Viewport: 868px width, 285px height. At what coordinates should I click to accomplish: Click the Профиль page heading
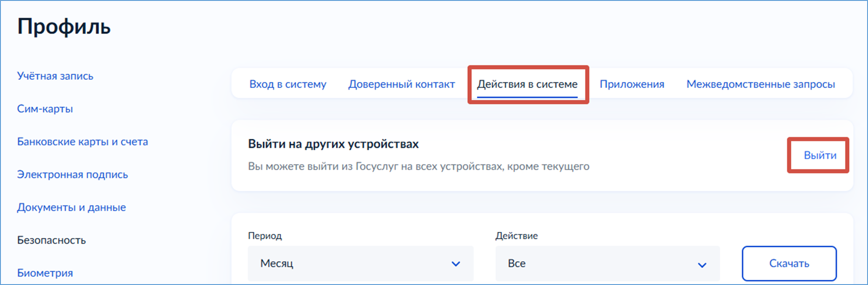point(64,27)
